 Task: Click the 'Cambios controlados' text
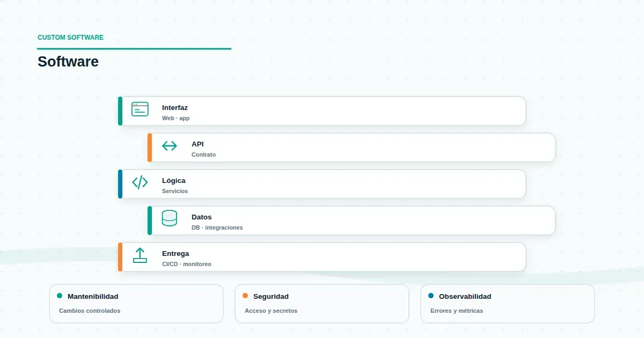click(90, 311)
